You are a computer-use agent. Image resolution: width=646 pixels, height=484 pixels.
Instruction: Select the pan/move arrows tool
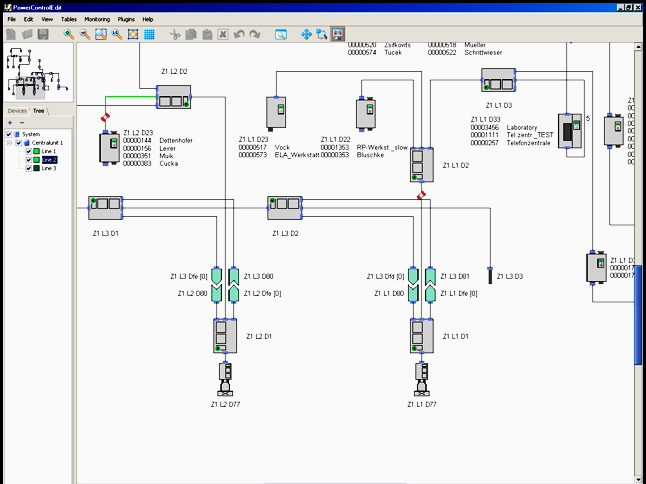point(306,34)
